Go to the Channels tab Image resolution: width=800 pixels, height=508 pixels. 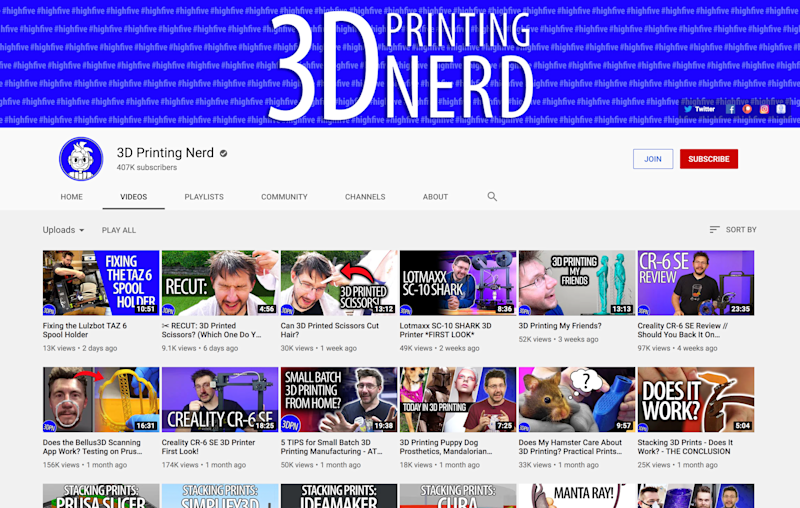365,197
